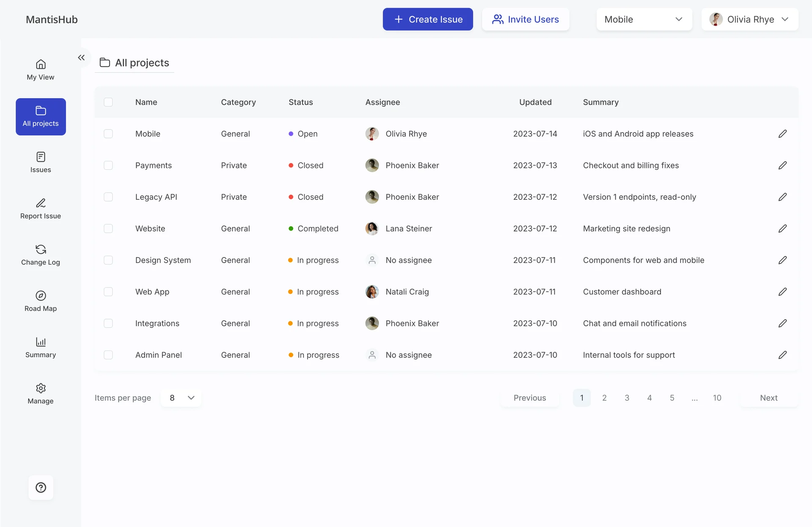This screenshot has width=812, height=527.
Task: Click the folder icon beside All projects heading
Action: (104, 63)
